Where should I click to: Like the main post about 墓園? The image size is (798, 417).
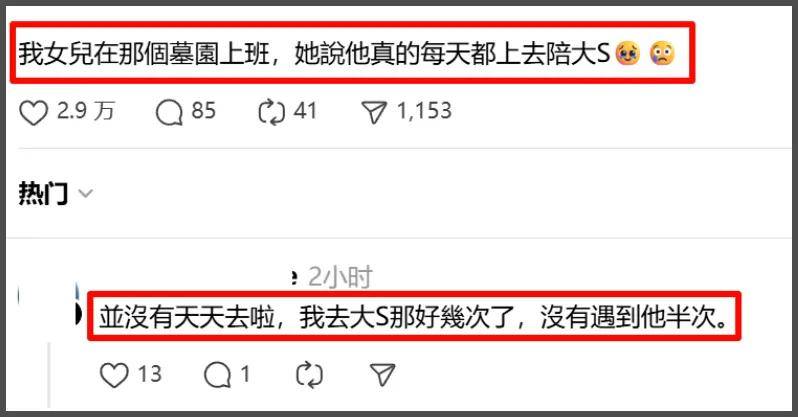point(34,112)
